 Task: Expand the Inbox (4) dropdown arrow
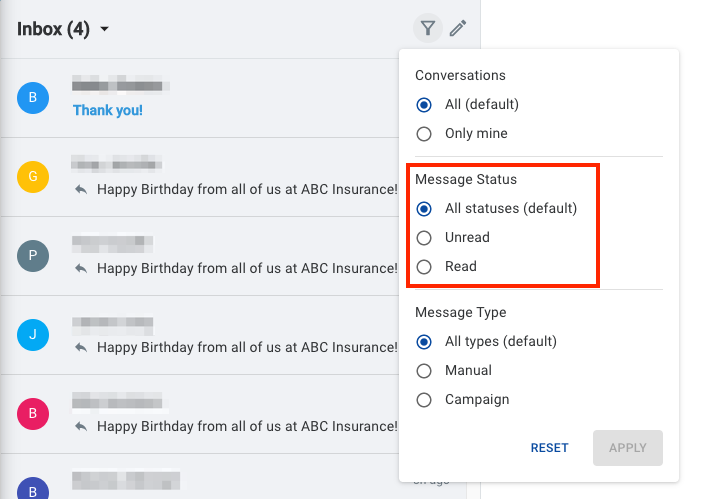(105, 30)
